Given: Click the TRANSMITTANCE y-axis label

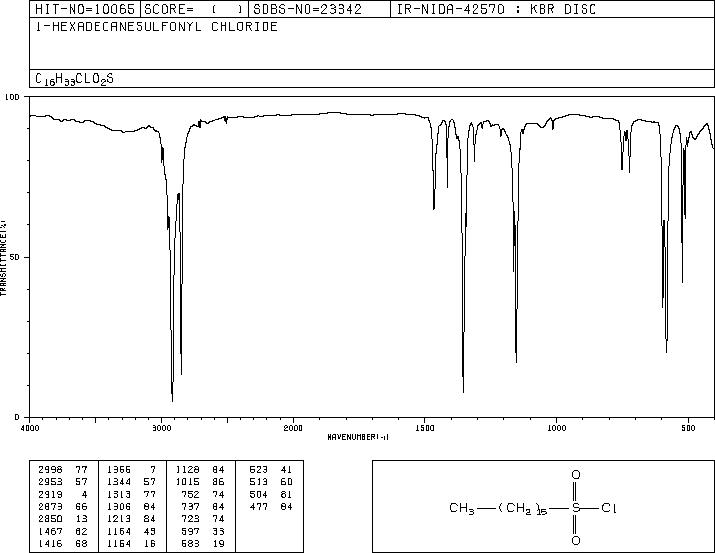Looking at the screenshot, I should coord(4,257).
